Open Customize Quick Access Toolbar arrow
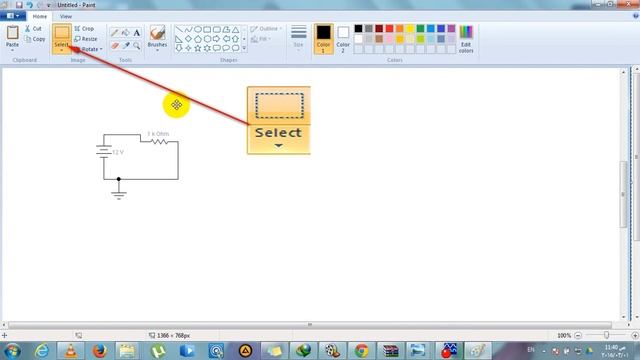Screen dimensions: 640x360 (49, 5)
